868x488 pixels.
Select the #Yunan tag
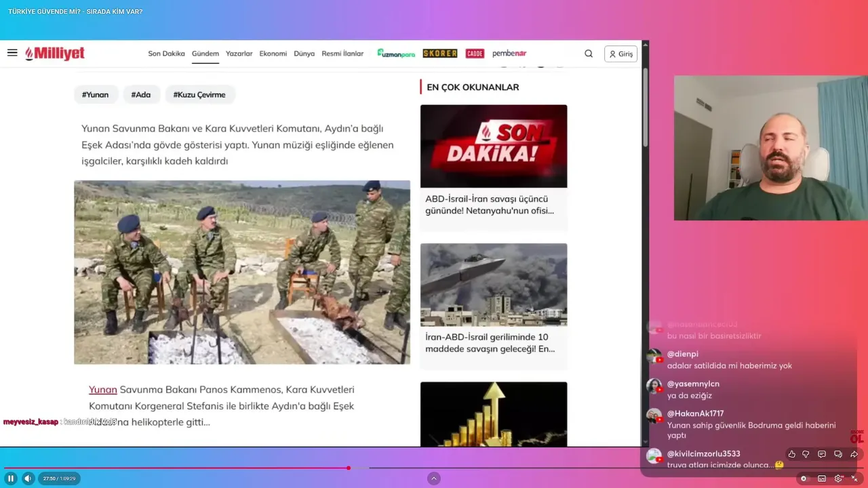(96, 94)
